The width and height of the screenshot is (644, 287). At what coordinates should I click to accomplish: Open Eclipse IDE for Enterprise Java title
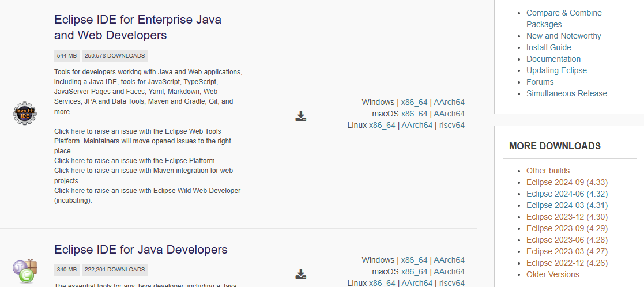pos(138,27)
